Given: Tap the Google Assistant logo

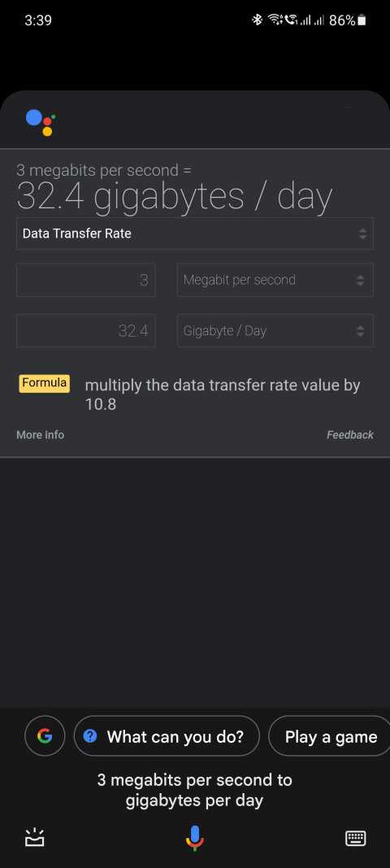Looking at the screenshot, I should (x=41, y=122).
